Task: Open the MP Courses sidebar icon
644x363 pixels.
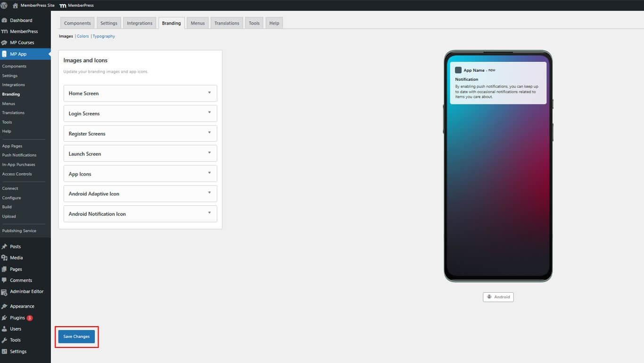Action: tap(4, 42)
